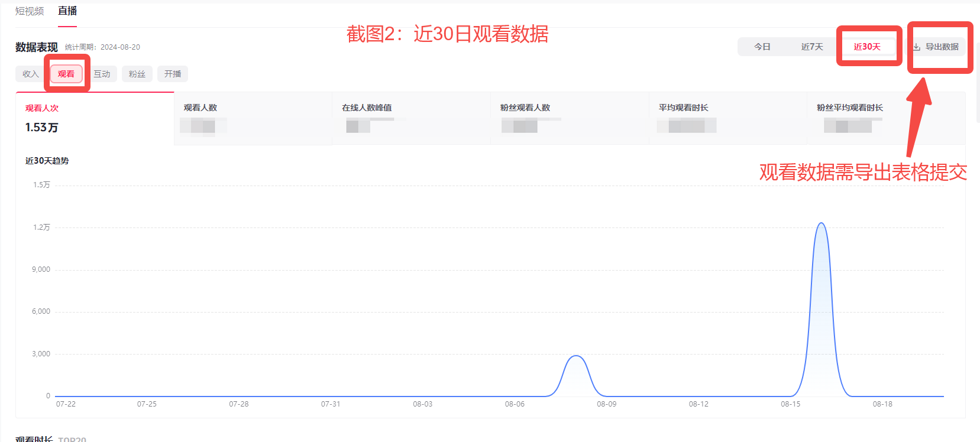Screen dimensions: 980x442
Task: Open the 观看人数 metric card
Action: [253, 118]
